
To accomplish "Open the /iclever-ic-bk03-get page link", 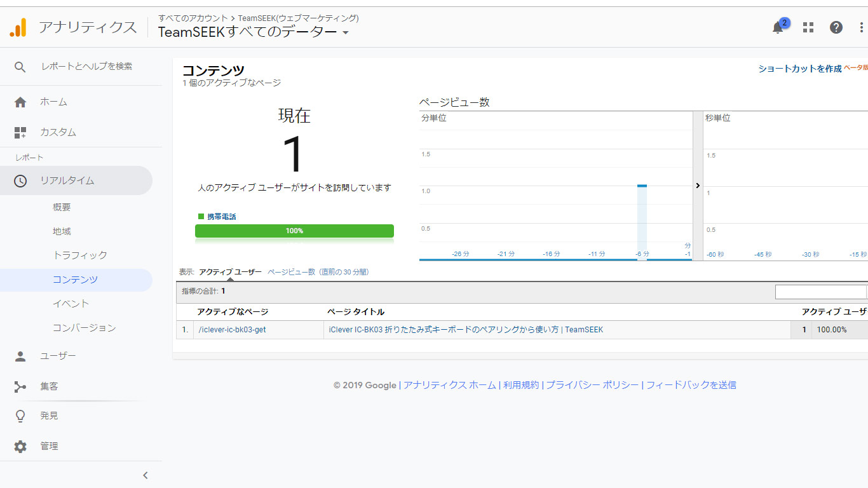I will (232, 330).
